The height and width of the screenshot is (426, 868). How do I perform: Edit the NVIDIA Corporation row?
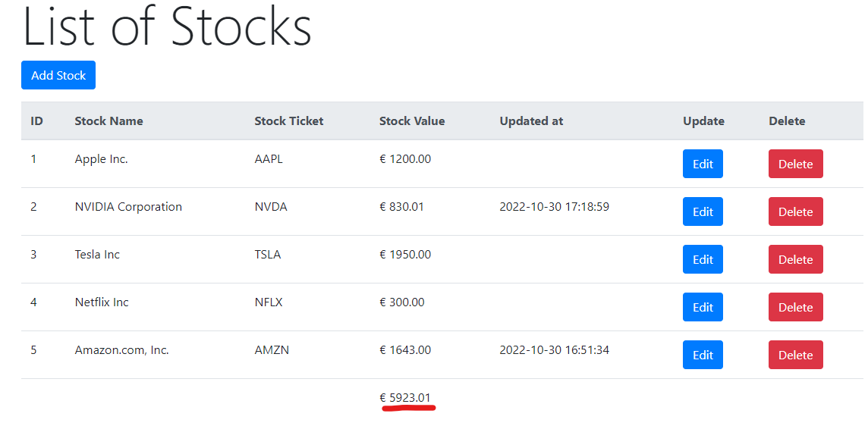click(703, 211)
